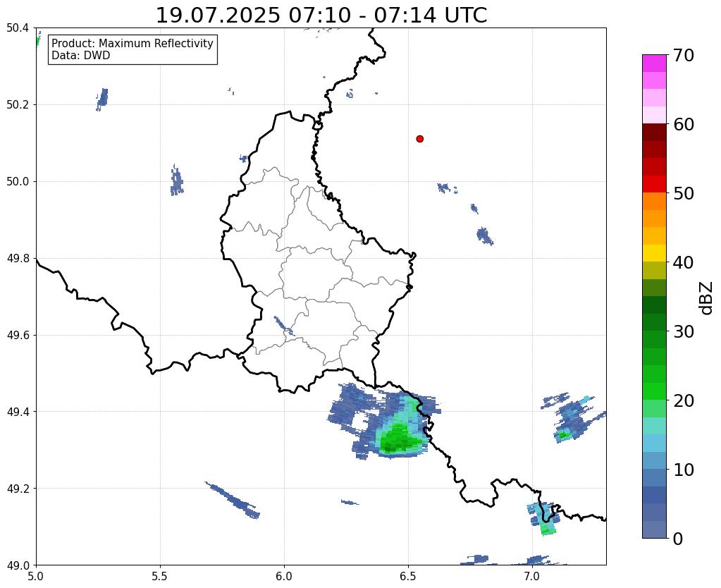Click the longitude axis label 6.5
This screenshot has width=721, height=588.
[408, 576]
